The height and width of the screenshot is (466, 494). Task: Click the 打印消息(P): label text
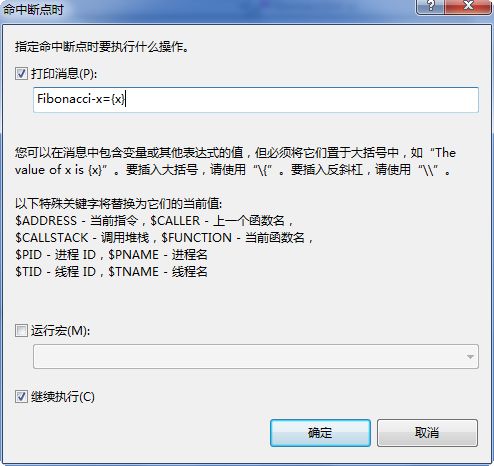tap(64, 74)
